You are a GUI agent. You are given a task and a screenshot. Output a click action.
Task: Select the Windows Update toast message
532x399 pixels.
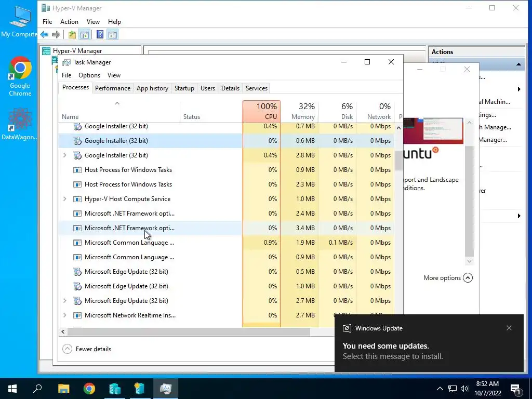pyautogui.click(x=429, y=343)
